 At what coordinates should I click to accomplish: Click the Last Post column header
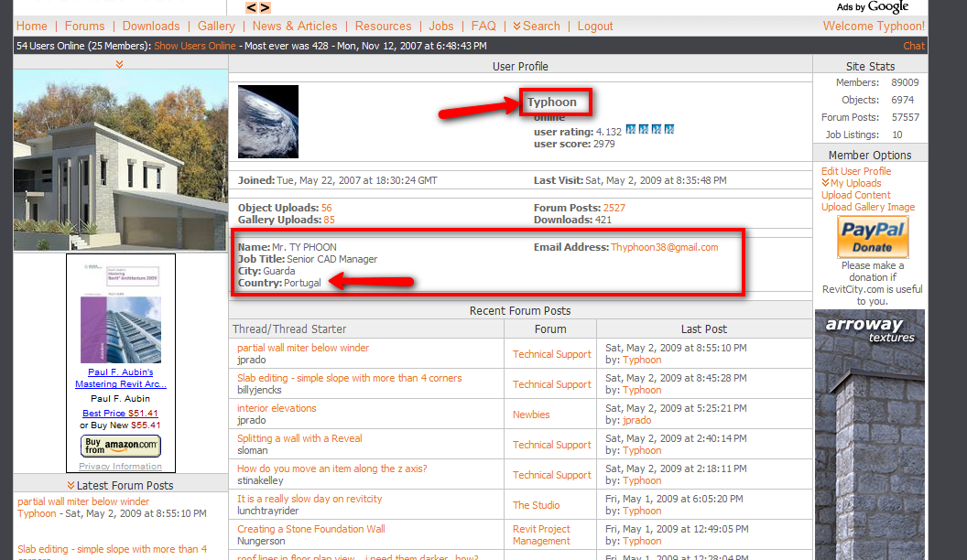703,329
